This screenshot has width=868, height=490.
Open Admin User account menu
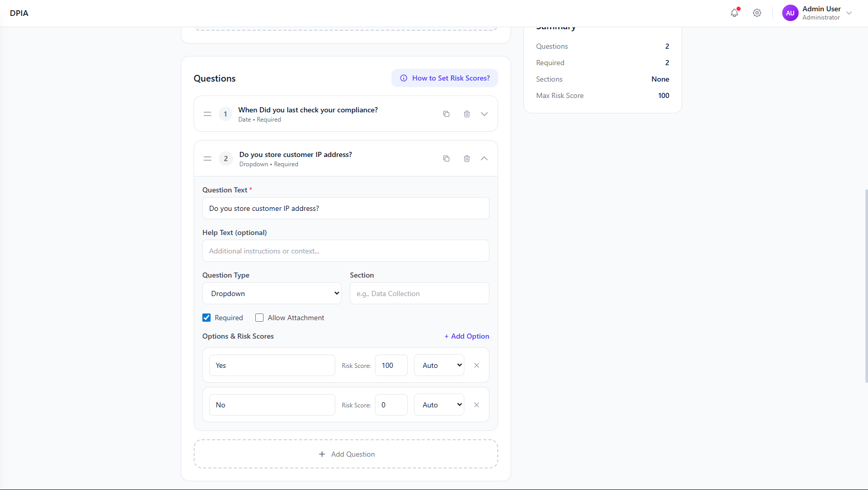[x=817, y=13]
